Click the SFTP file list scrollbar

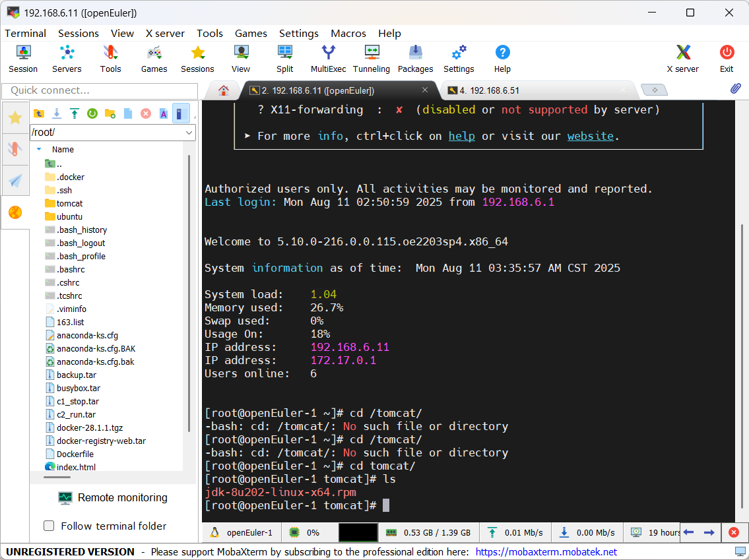pos(189,292)
